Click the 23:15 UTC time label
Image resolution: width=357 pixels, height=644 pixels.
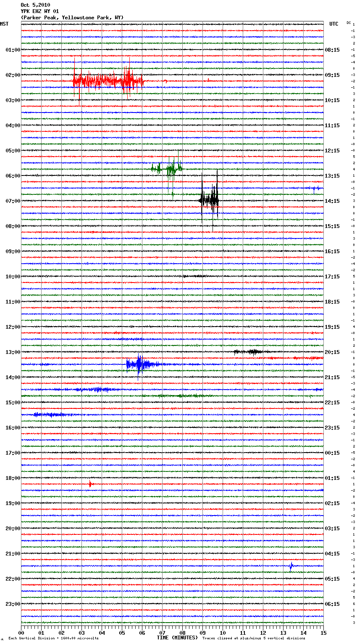click(332, 428)
